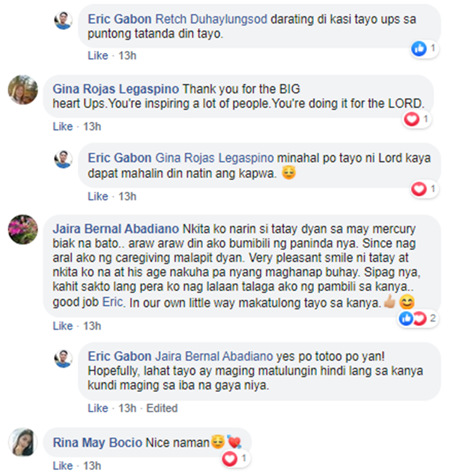The height and width of the screenshot is (476, 467).
Task: Open the Rina May Bocio name link
Action: (98, 442)
